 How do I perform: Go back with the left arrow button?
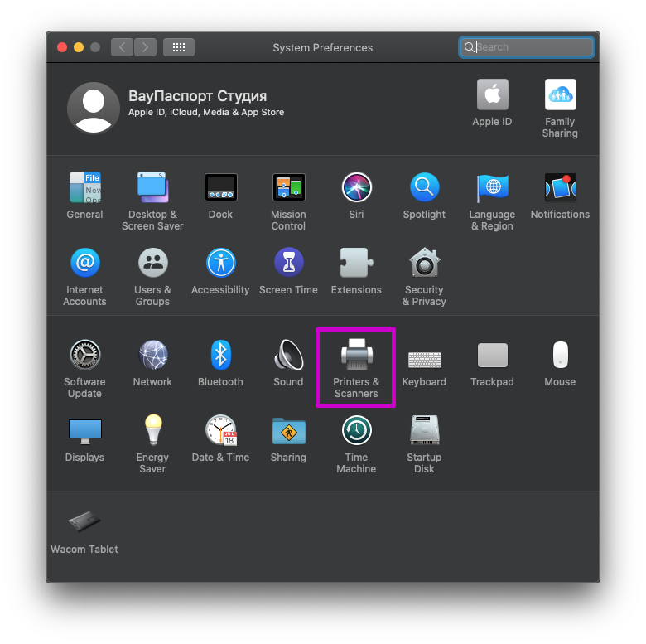[122, 47]
